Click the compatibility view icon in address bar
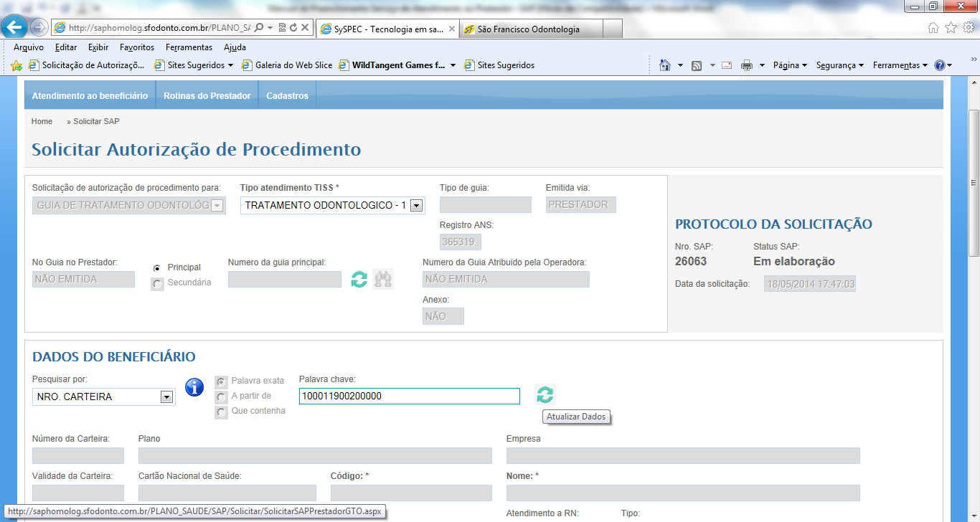The image size is (980, 522). [x=282, y=28]
